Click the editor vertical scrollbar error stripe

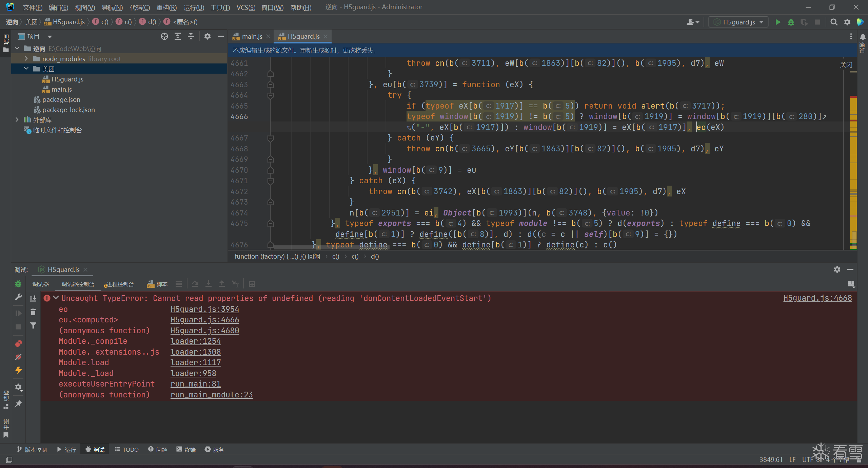tap(853, 153)
